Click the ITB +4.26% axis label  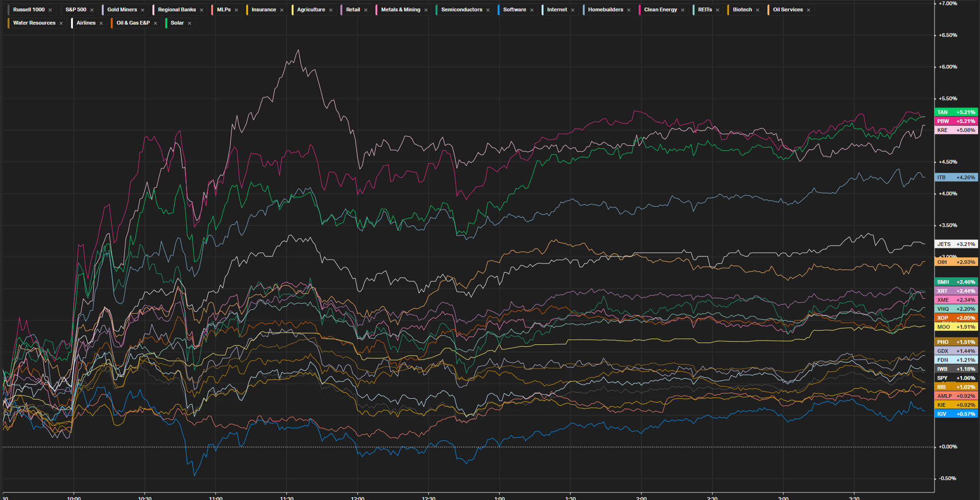tap(956, 177)
